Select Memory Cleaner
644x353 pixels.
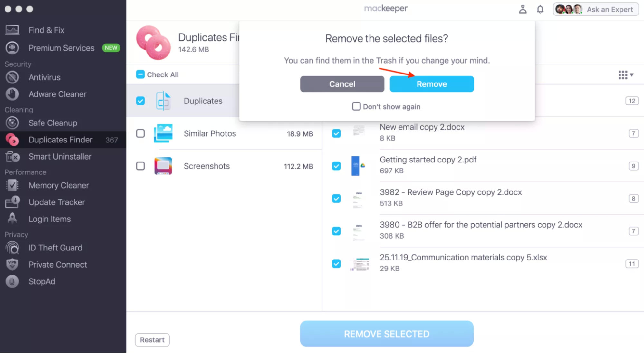point(59,185)
